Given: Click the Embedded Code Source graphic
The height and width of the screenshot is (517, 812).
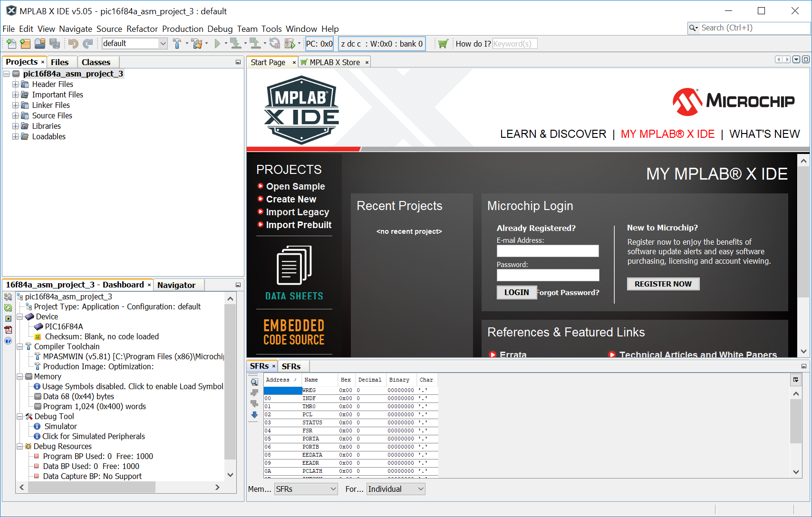Looking at the screenshot, I should [x=294, y=332].
